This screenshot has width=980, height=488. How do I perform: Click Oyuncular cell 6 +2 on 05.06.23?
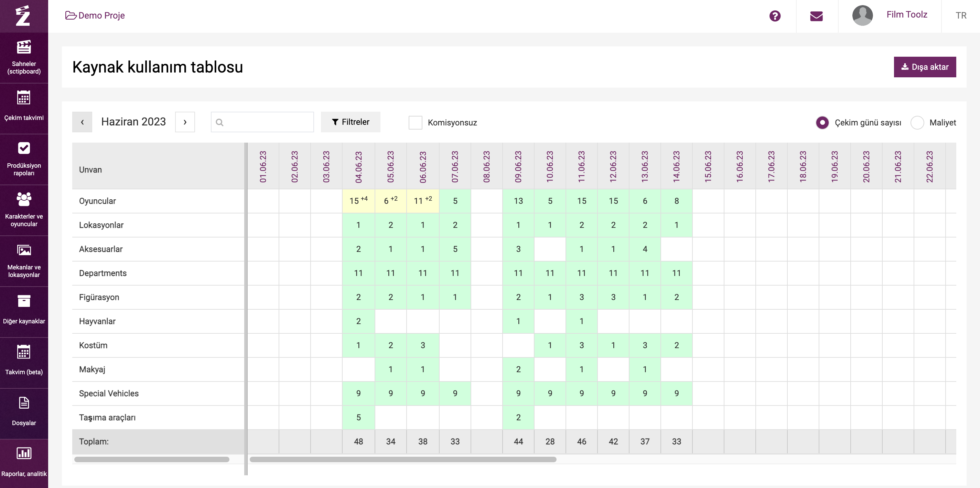(x=390, y=201)
